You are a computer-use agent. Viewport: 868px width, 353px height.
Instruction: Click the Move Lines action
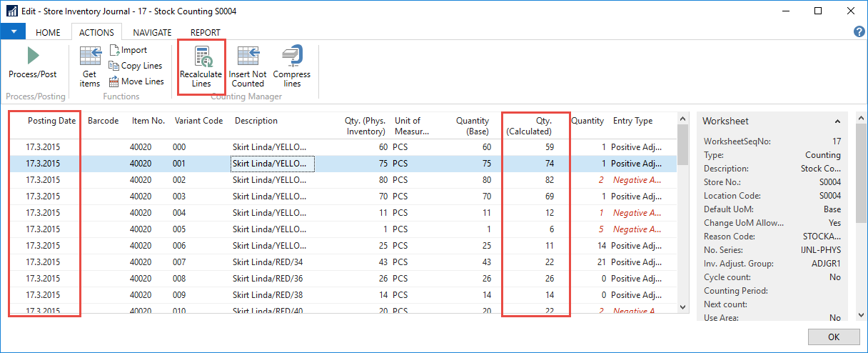(136, 81)
